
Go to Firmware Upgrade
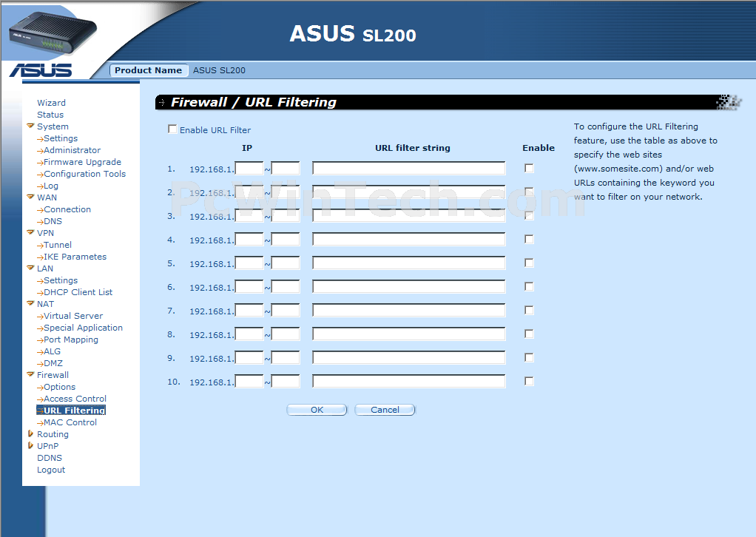click(82, 162)
